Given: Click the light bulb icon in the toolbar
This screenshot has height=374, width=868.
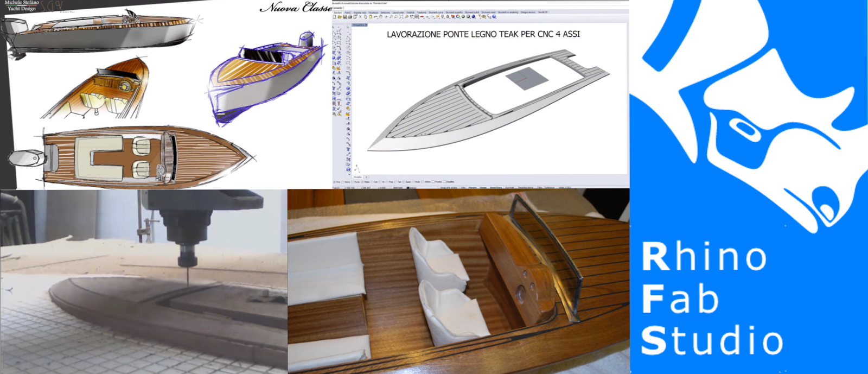Looking at the screenshot, I should [x=443, y=17].
